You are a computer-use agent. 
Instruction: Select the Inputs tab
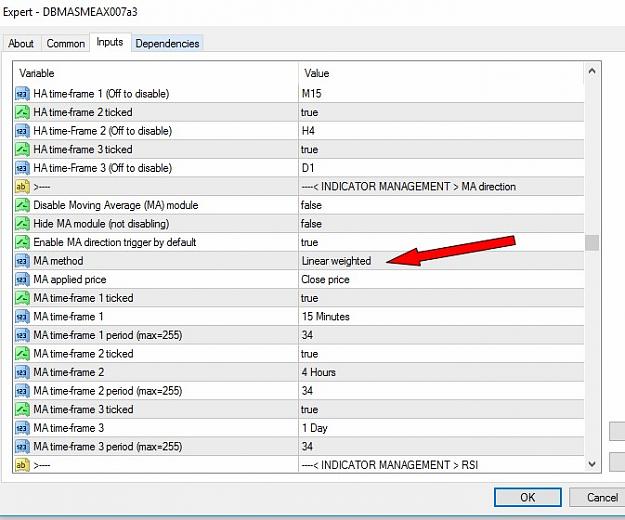[110, 42]
